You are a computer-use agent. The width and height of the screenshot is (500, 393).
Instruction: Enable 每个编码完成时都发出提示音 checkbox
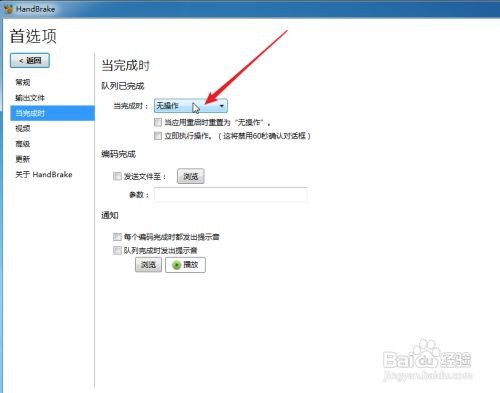point(117,237)
